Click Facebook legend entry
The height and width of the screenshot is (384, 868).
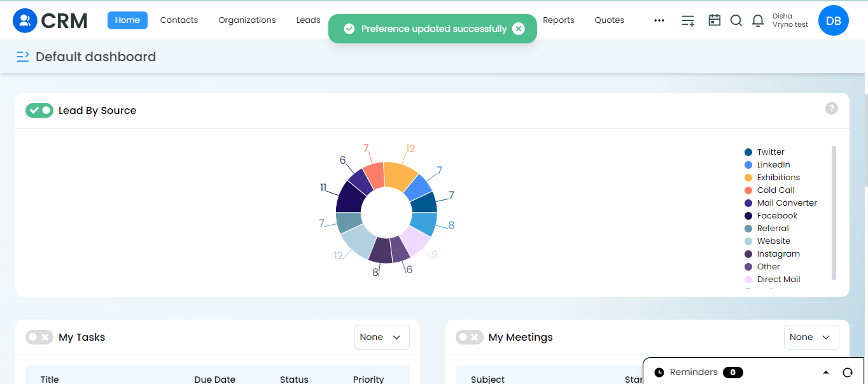coord(771,216)
